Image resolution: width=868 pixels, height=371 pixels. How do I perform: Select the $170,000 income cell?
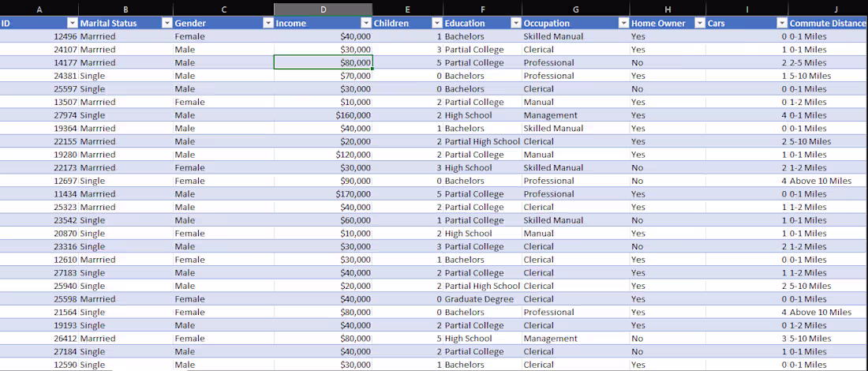(x=324, y=194)
